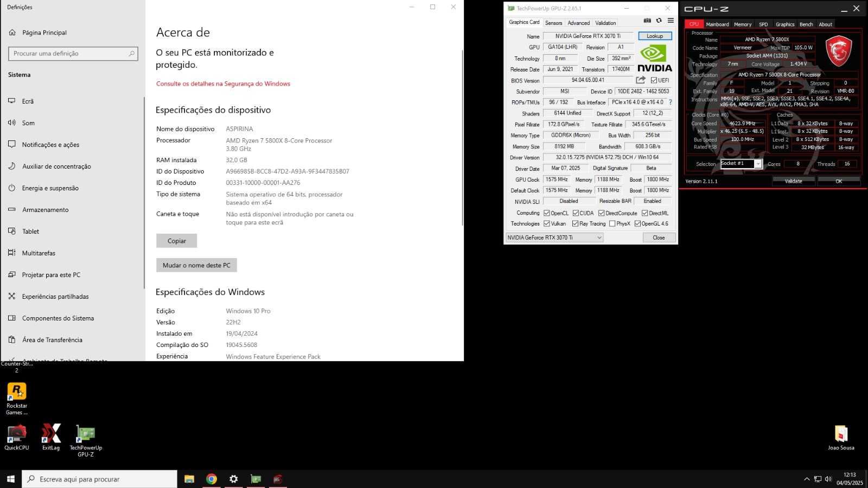Save the BIOS using the share arrow icon

641,80
